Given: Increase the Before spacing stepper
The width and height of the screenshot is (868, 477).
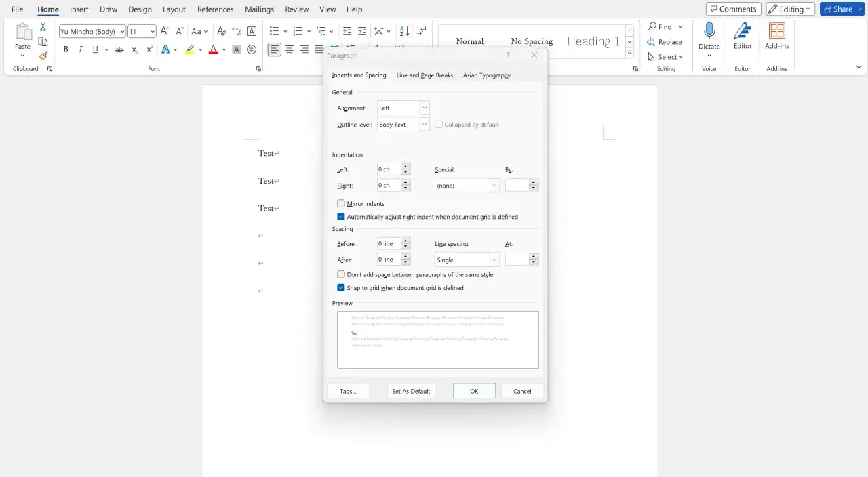Looking at the screenshot, I should tap(406, 241).
